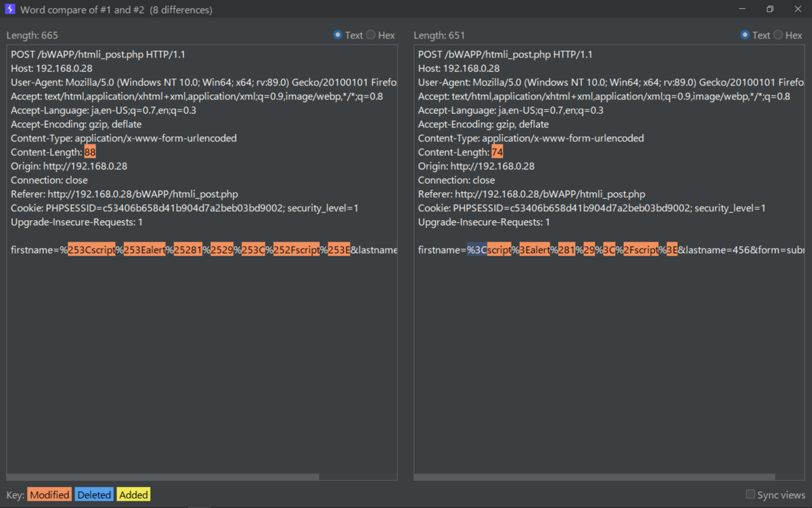The height and width of the screenshot is (508, 812).
Task: Click the Burp Suite lightning icon in title bar
Action: 9,9
